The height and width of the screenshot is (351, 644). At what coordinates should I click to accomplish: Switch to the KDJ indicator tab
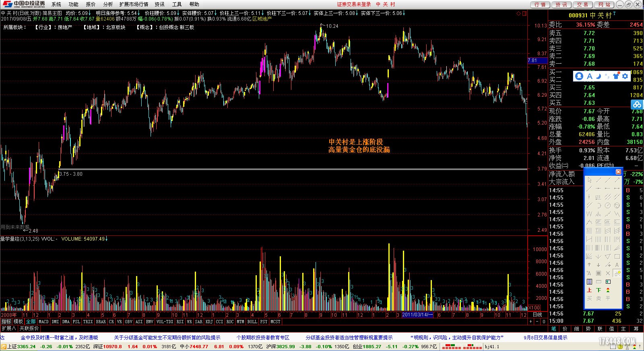click(x=209, y=322)
